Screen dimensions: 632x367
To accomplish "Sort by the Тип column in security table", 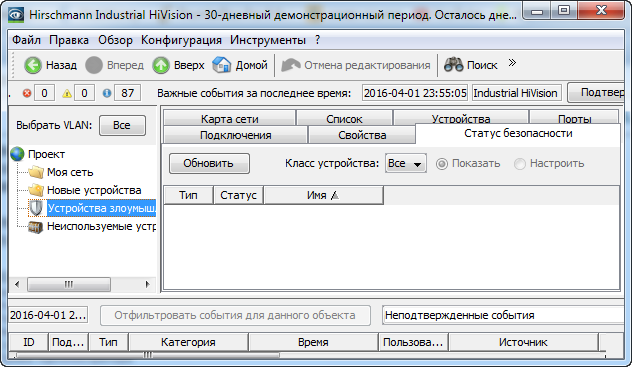I will 188,195.
